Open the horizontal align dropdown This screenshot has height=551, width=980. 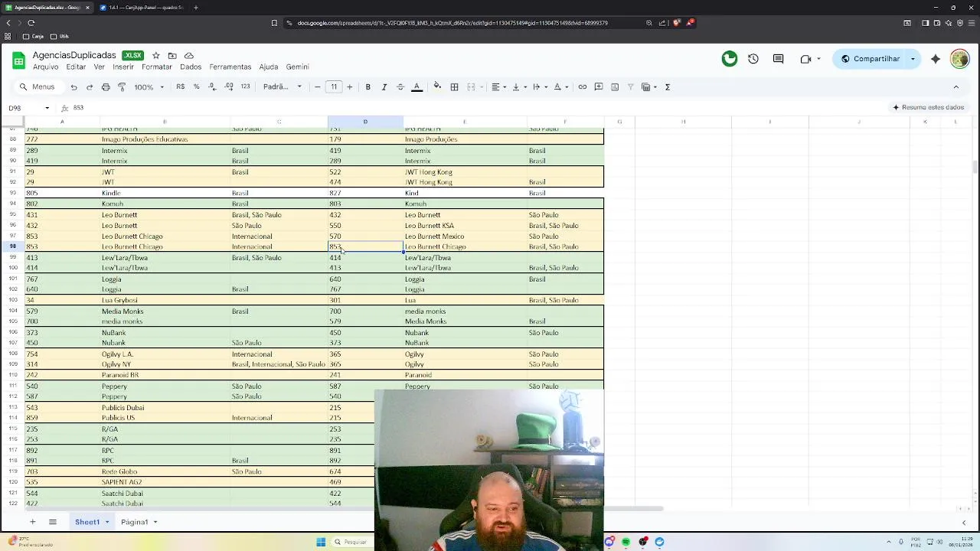pyautogui.click(x=499, y=87)
